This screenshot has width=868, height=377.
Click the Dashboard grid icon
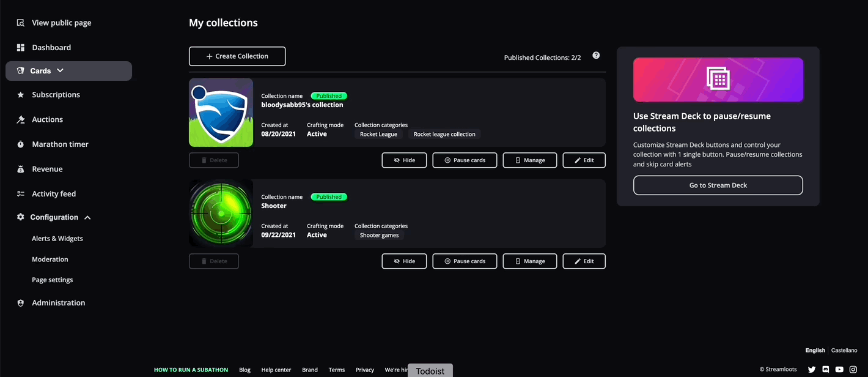coord(20,47)
